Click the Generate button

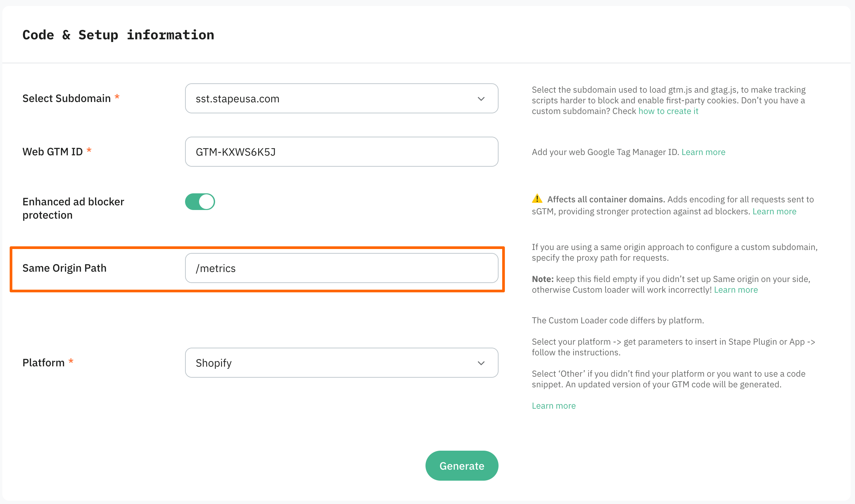click(x=462, y=466)
